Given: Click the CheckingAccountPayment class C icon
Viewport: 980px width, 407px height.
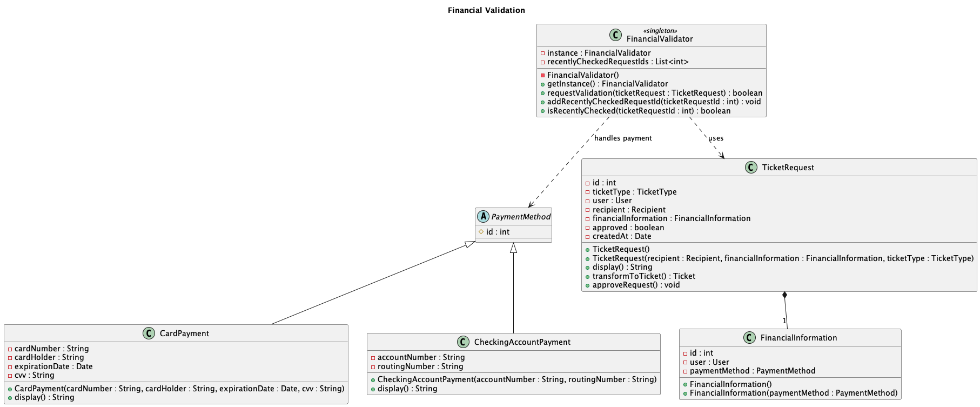Looking at the screenshot, I should (x=463, y=342).
